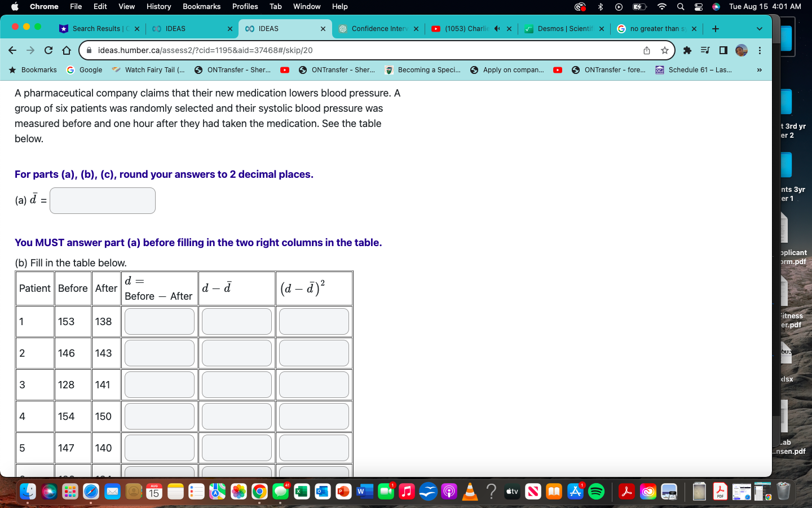The image size is (812, 508).
Task: Launch Spotify from the Dock
Action: pyautogui.click(x=598, y=492)
